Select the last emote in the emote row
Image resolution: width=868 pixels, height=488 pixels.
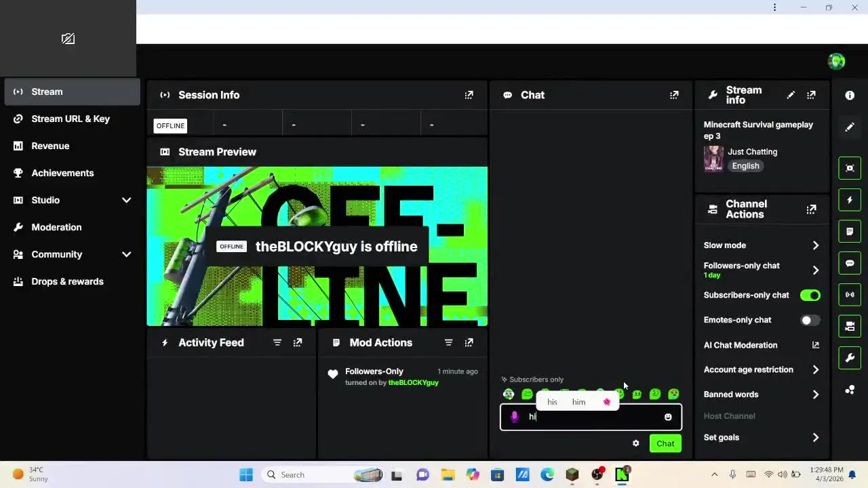(673, 394)
